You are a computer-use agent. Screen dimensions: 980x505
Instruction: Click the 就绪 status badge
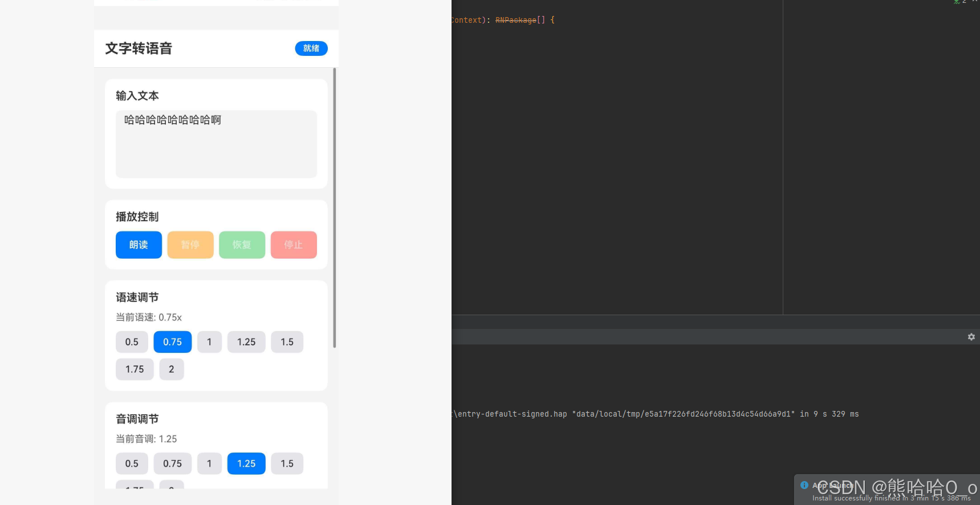311,48
